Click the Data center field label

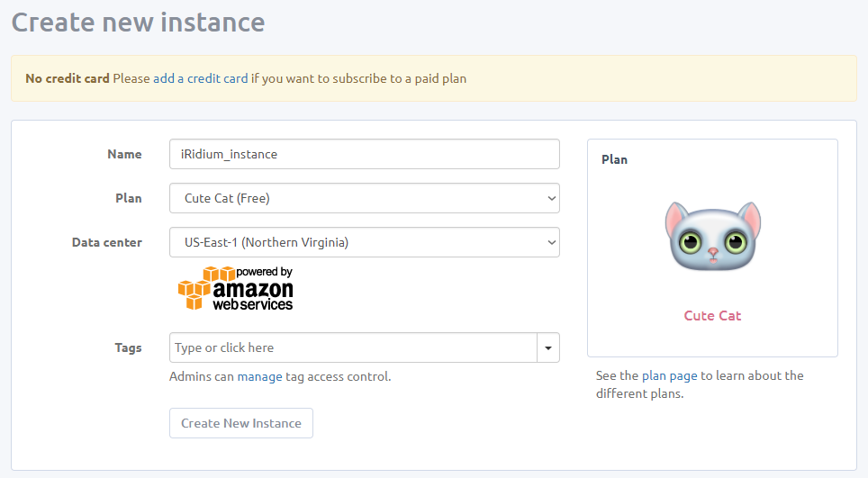(107, 242)
